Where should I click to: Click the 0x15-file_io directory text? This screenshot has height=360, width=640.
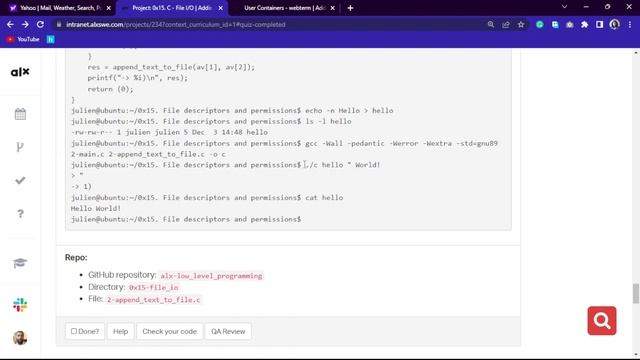[153, 287]
